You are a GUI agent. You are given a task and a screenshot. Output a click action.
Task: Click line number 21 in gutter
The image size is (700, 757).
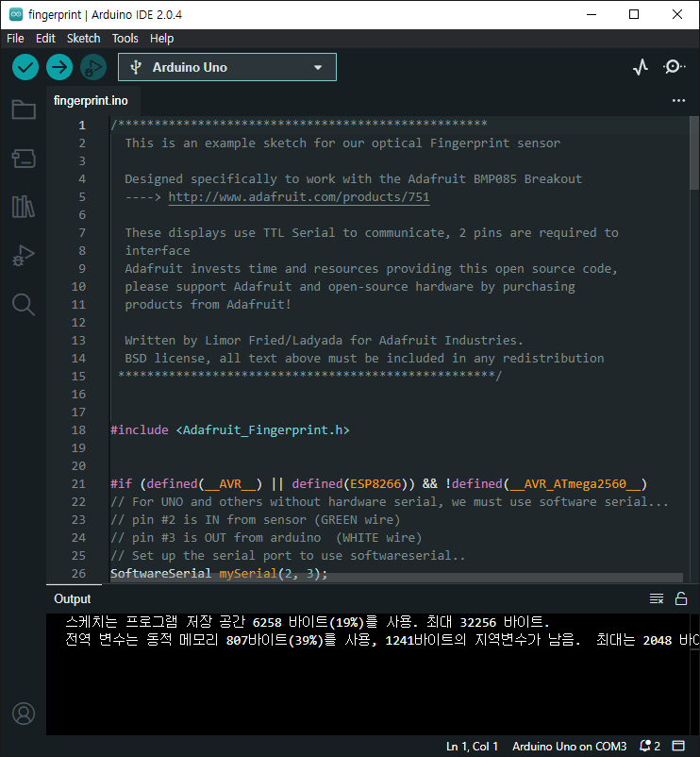[x=78, y=484]
